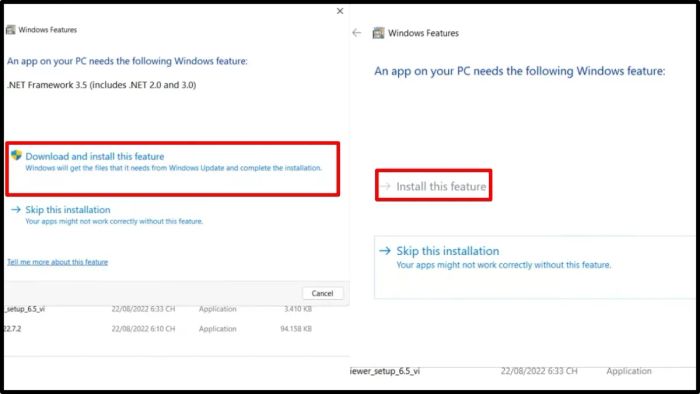Select the 22.7.2 file row
Viewport: 700px width, 394px height.
click(x=158, y=329)
